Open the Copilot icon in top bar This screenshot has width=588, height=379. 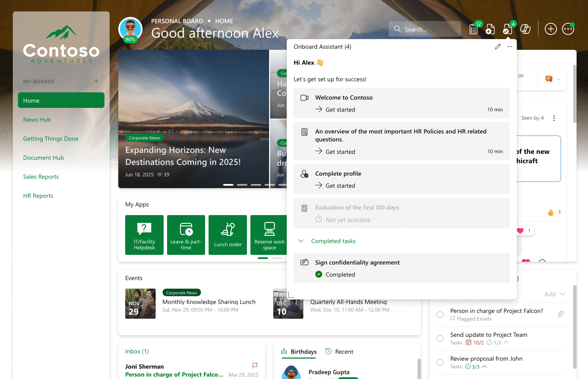coord(525,29)
